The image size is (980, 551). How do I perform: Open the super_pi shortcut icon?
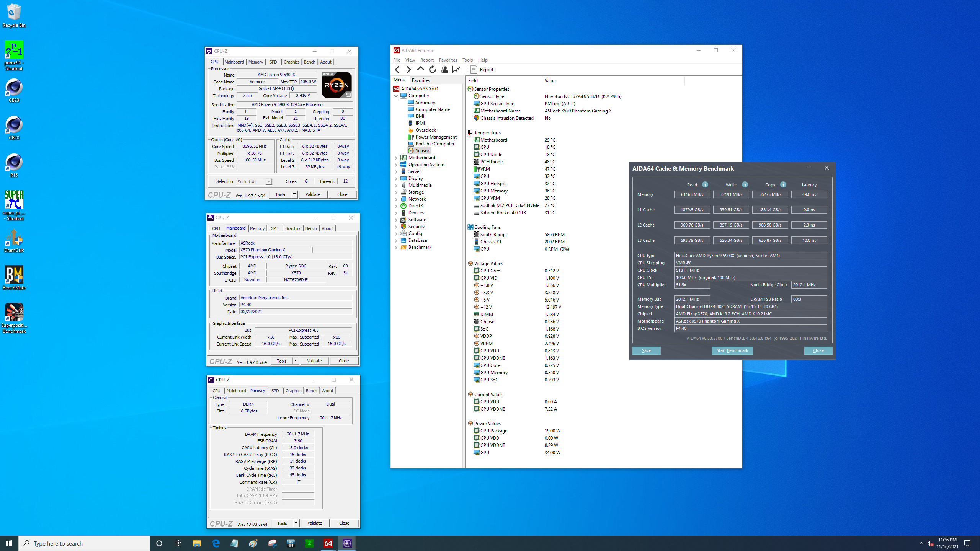(14, 205)
